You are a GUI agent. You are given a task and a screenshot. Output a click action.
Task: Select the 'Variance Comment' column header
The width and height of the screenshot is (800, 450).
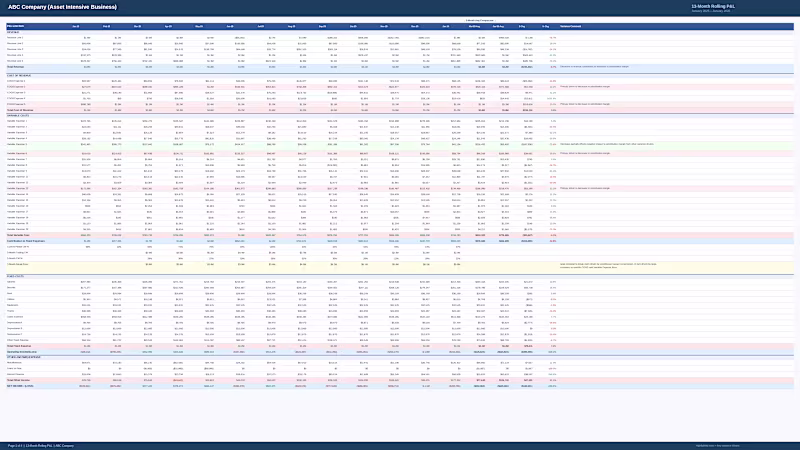tap(570, 26)
